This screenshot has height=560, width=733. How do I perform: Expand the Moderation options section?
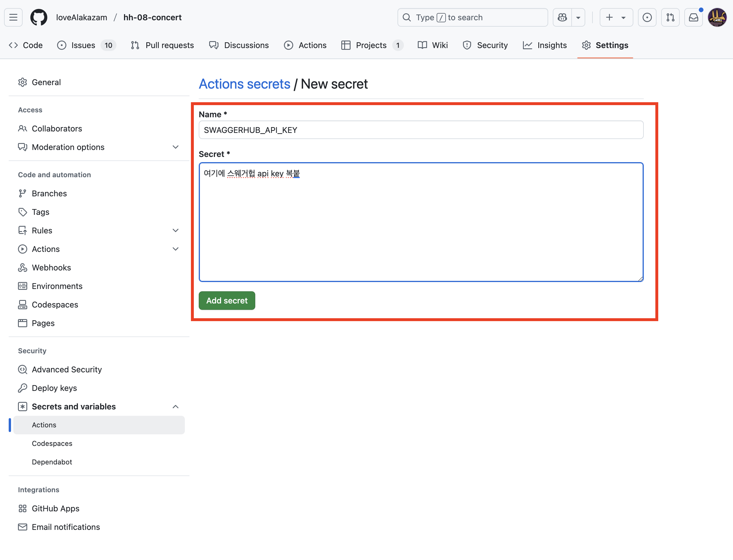pos(175,147)
